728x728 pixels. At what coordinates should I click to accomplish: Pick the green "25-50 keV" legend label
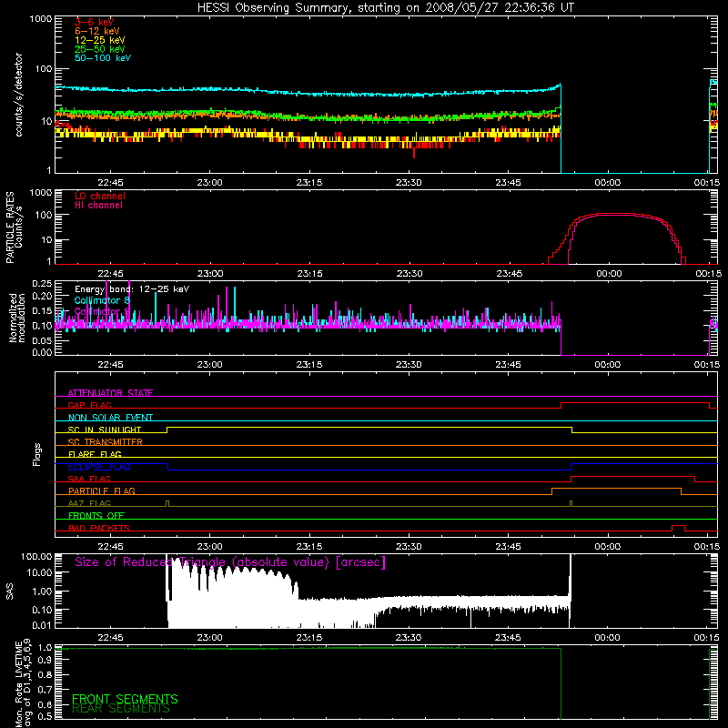point(100,49)
